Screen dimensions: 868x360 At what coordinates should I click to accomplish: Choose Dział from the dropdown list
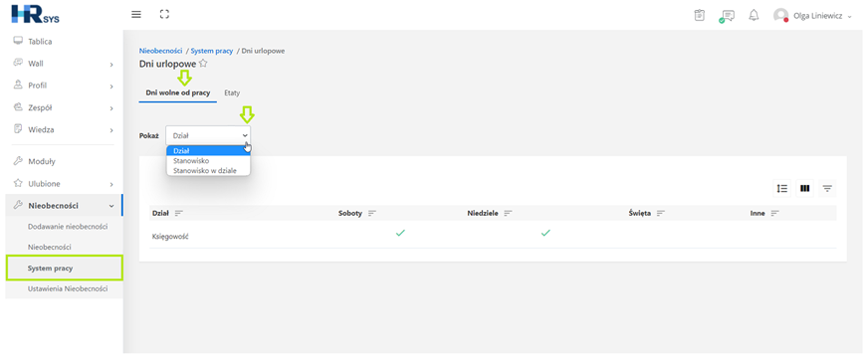point(209,151)
